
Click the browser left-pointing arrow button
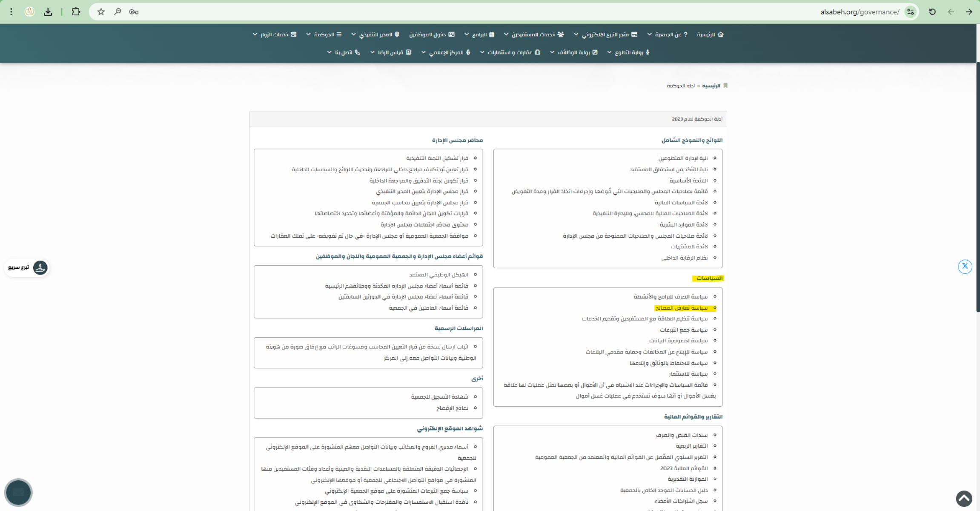[951, 12]
